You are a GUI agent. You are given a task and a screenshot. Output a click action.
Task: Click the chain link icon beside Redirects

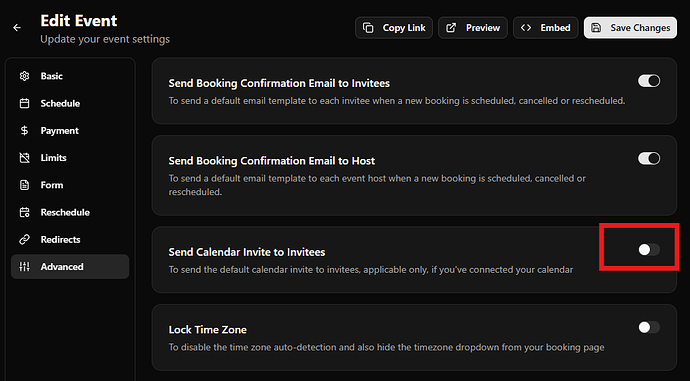click(x=25, y=240)
